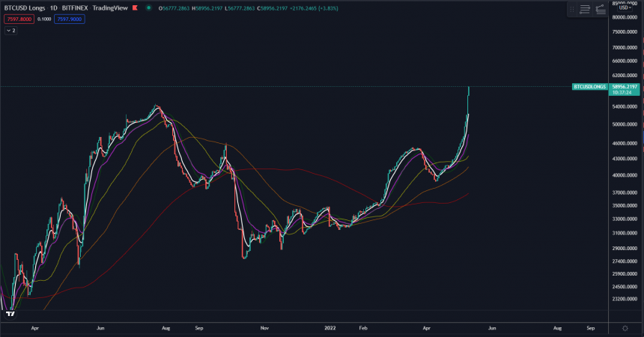The image size is (644, 337).
Task: Click the TradingView logo at bottom-left
Action: coord(10,314)
